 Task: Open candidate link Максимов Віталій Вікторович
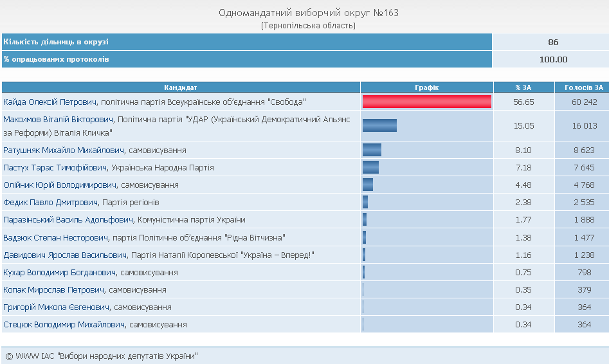(x=59, y=120)
